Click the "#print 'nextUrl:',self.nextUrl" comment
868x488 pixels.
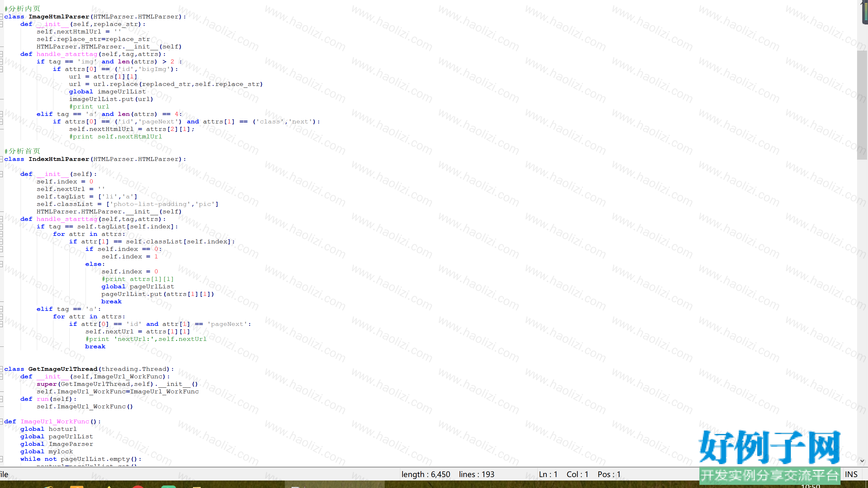pos(146,339)
